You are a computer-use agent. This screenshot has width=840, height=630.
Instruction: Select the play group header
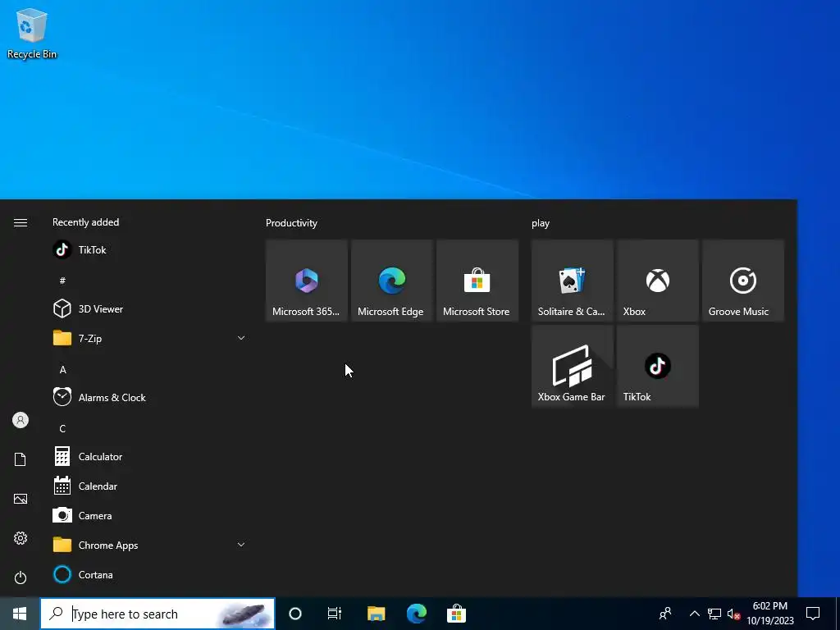(541, 223)
